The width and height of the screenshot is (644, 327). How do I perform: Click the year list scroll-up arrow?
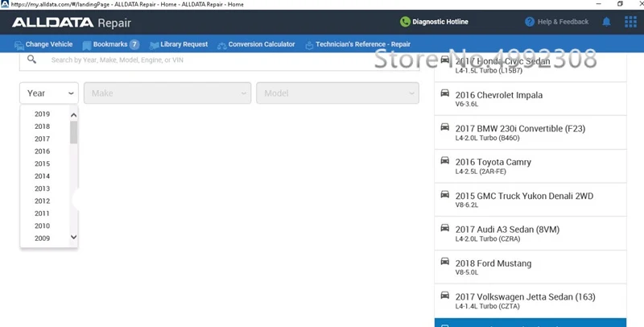coord(73,115)
